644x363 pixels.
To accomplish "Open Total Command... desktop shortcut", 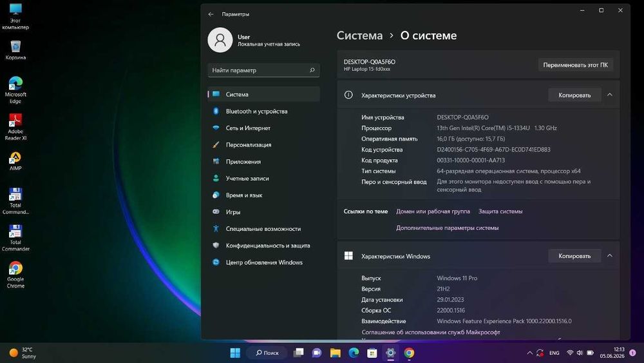I will point(15,201).
